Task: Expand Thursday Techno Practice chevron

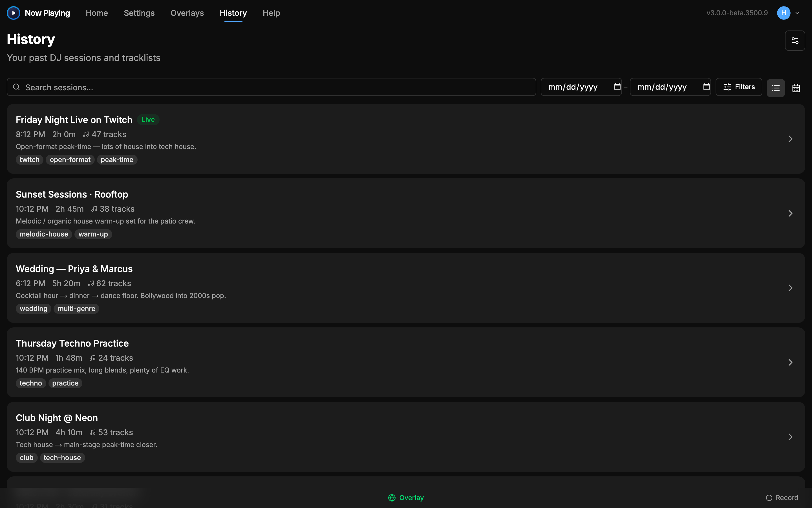Action: point(791,363)
